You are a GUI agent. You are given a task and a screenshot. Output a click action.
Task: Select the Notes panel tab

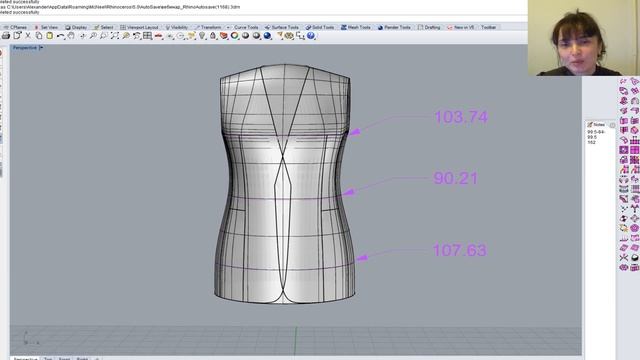(596, 124)
